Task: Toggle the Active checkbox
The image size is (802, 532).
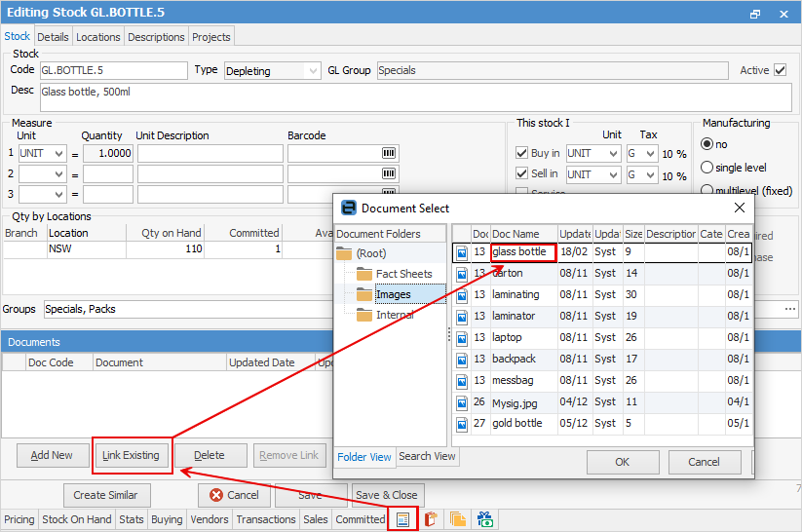Action: 780,71
